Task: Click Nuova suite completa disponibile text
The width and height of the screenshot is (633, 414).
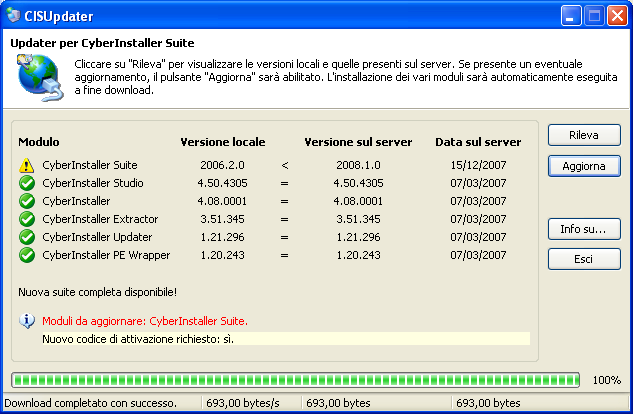Action: click(x=97, y=292)
